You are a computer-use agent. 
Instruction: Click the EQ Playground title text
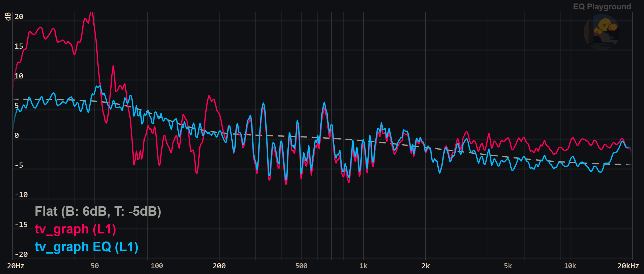tap(602, 7)
